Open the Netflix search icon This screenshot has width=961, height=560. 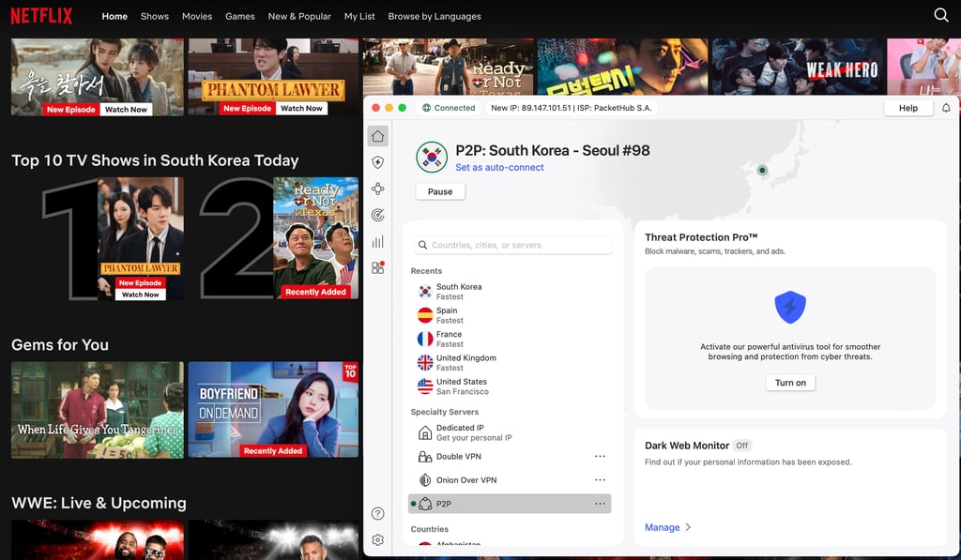pyautogui.click(x=940, y=15)
